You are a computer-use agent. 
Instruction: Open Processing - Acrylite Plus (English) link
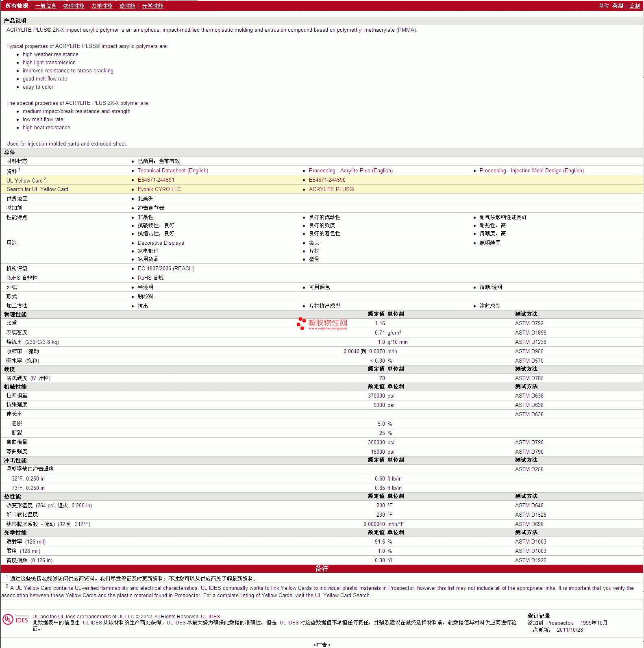click(x=350, y=170)
